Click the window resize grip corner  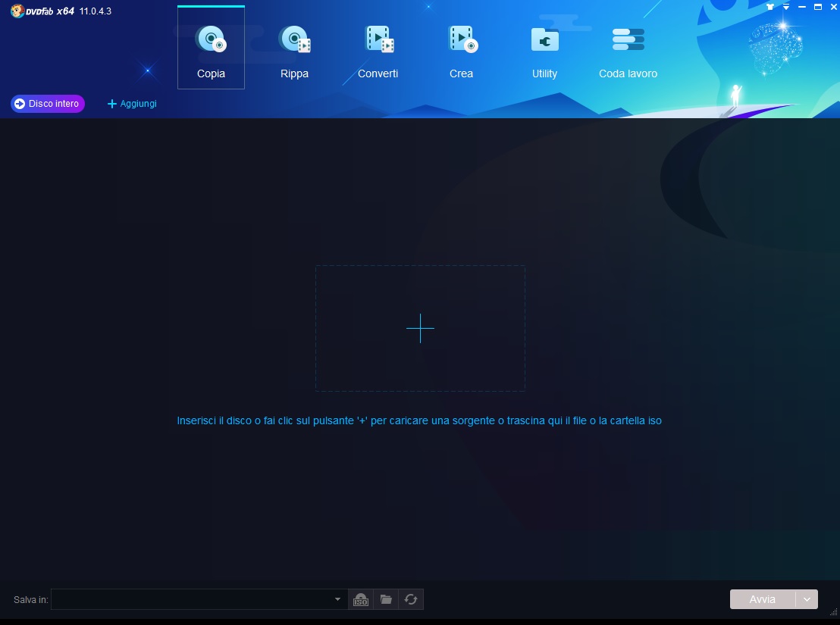click(x=834, y=612)
